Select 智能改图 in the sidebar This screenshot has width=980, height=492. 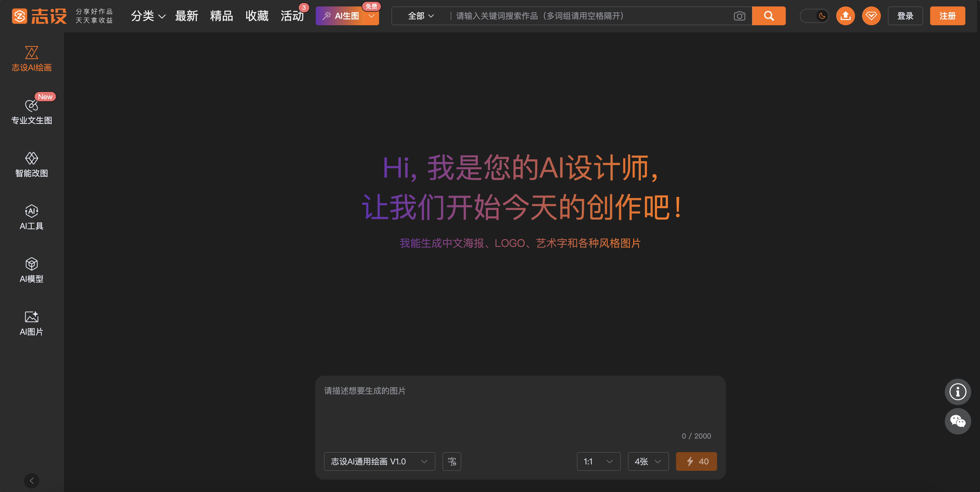32,164
